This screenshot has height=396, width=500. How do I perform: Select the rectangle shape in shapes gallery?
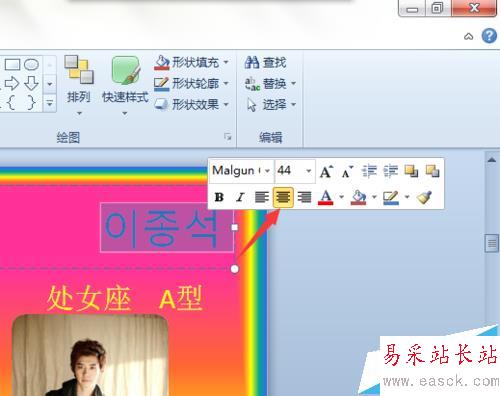[x=12, y=64]
